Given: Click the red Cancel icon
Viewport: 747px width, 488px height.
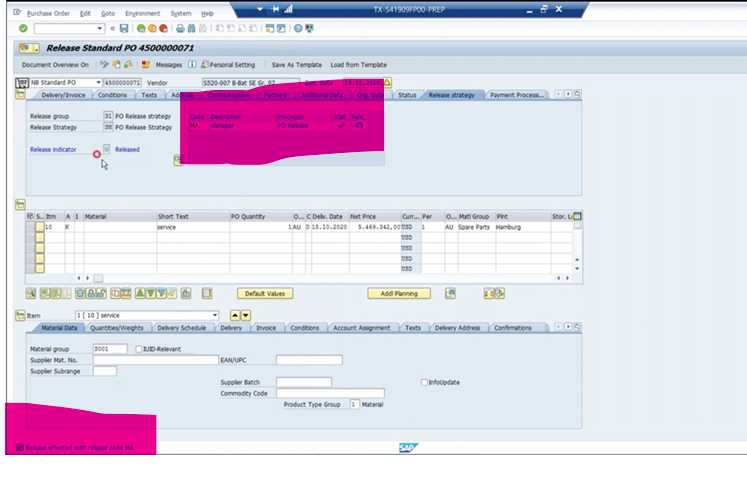Looking at the screenshot, I should [163, 29].
